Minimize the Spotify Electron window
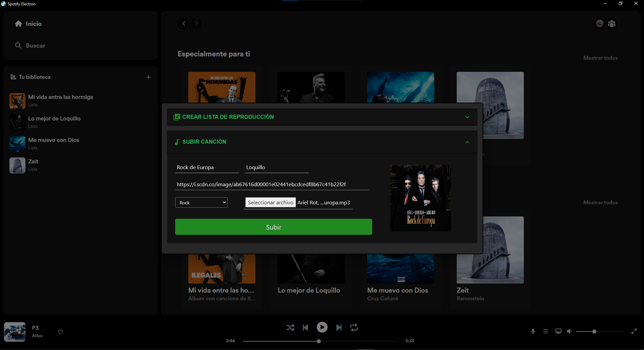 point(605,4)
